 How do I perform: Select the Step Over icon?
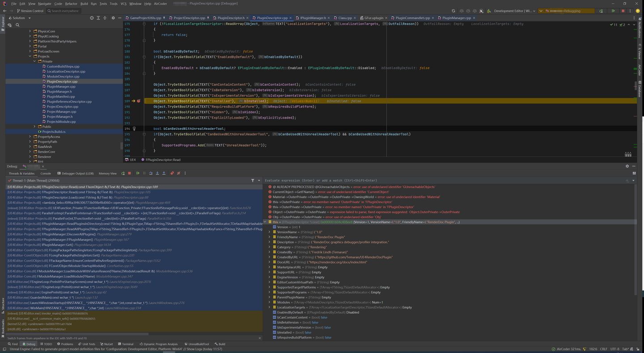pos(151,173)
